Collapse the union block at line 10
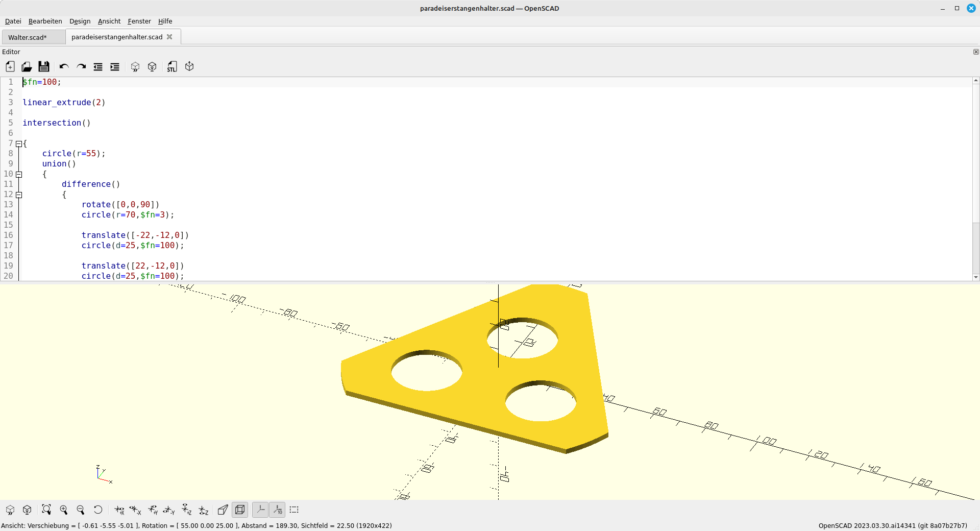This screenshot has width=980, height=531. click(x=19, y=174)
